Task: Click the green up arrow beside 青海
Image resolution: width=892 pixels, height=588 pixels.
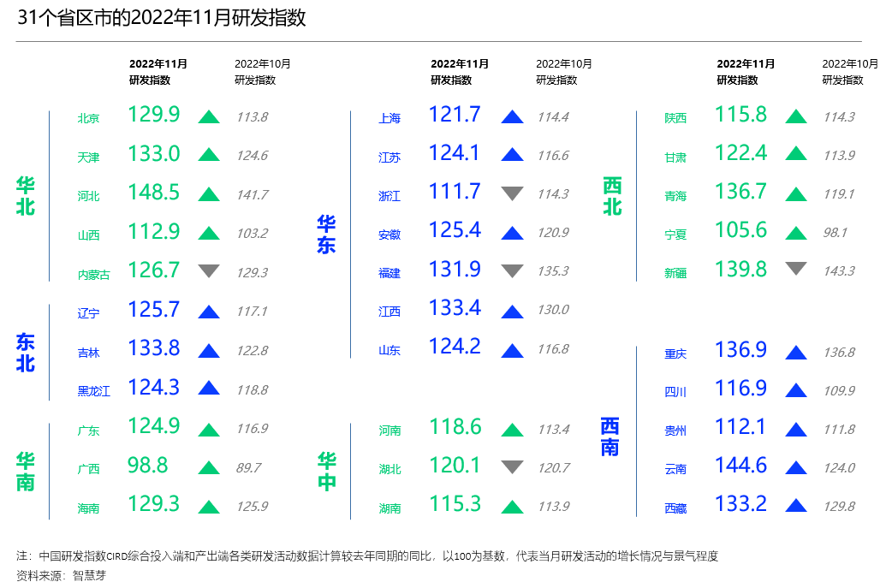Action: (x=796, y=193)
